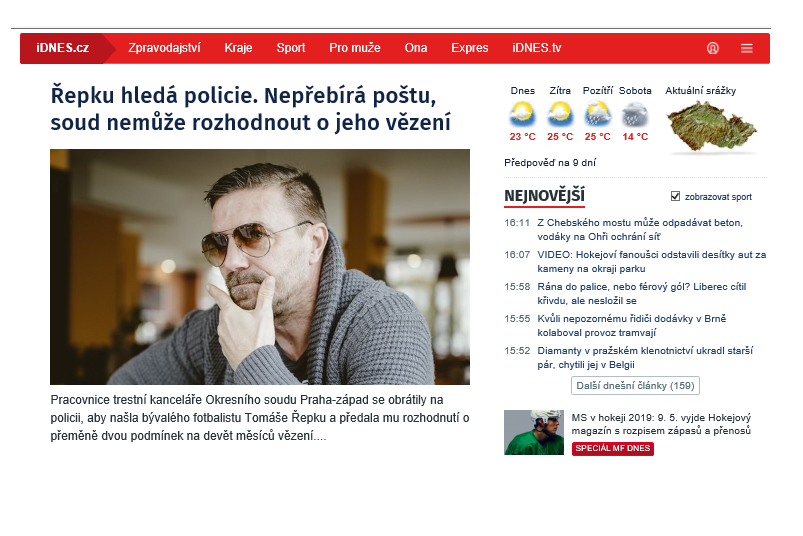Go to the Kraje section
The width and height of the screenshot is (803, 536).
coord(238,48)
